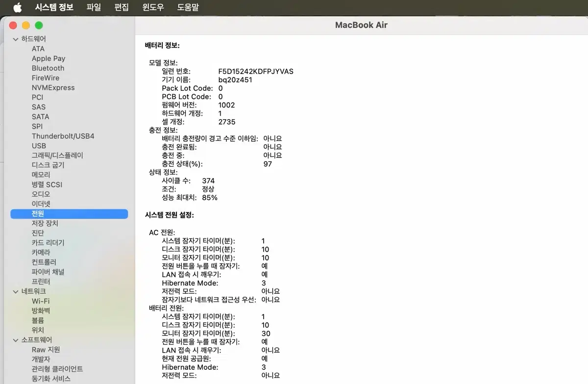Select 방화벽 under 네트워크
The height and width of the screenshot is (384, 588).
tap(41, 310)
